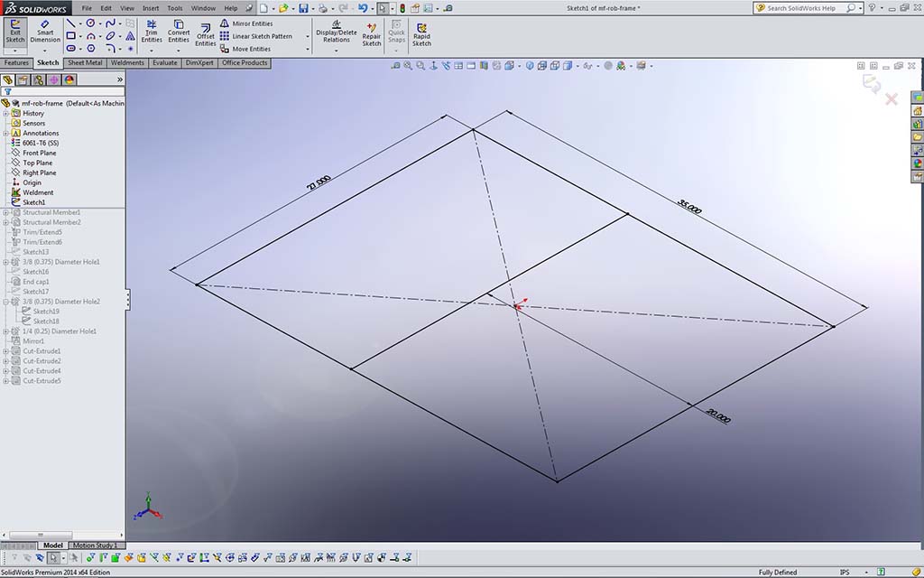Click the Search SolidWorks Help field
This screenshot has height=578, width=924.
801,8
